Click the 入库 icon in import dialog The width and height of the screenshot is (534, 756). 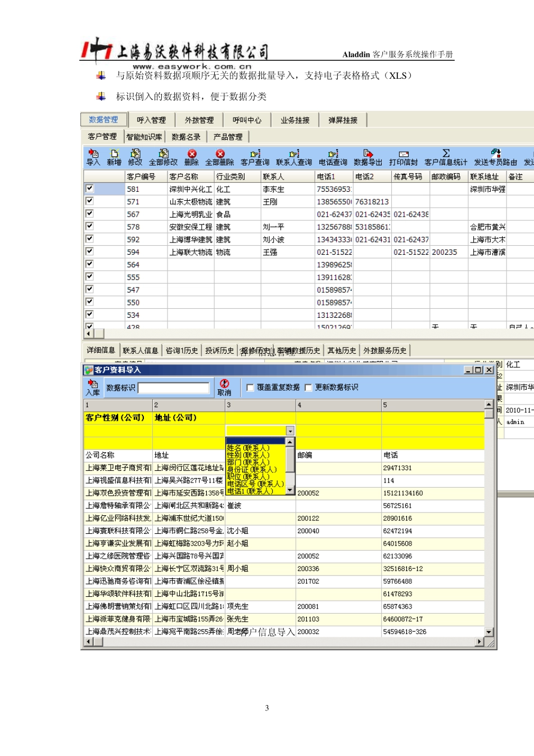tap(93, 388)
